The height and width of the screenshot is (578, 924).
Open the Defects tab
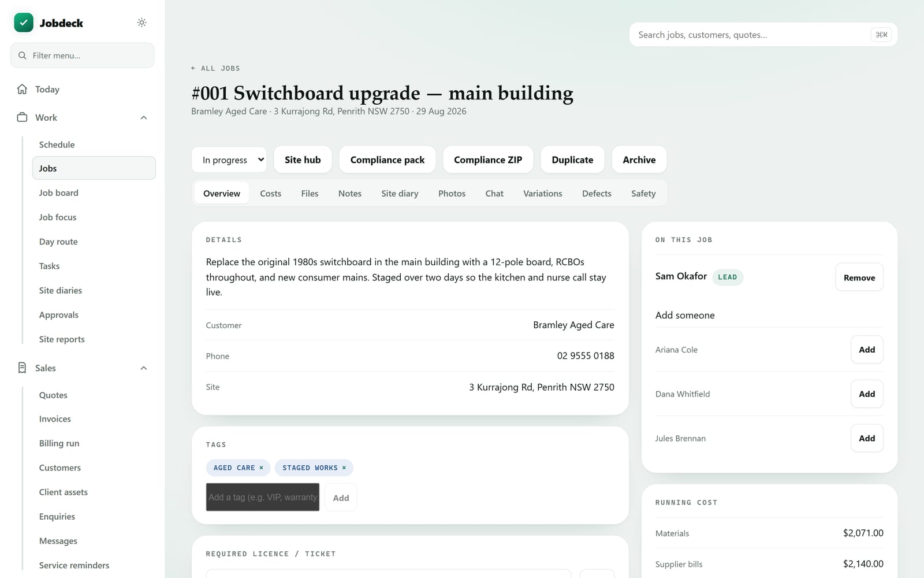(x=597, y=193)
